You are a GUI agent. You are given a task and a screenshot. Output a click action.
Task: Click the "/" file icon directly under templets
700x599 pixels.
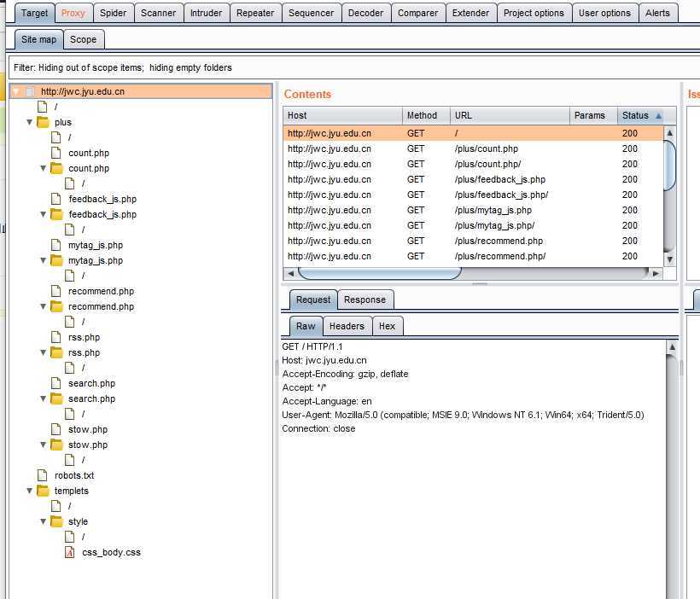(x=56, y=506)
